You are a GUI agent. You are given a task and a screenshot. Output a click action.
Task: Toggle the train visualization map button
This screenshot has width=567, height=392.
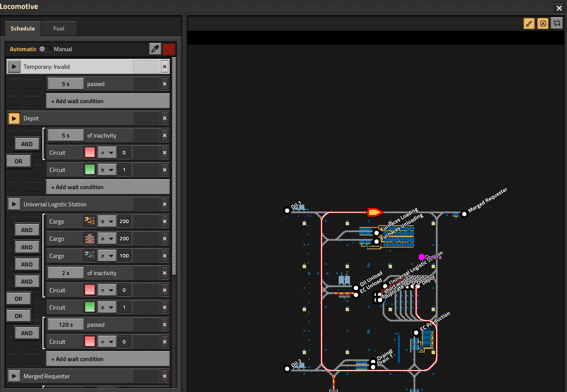pyautogui.click(x=543, y=24)
